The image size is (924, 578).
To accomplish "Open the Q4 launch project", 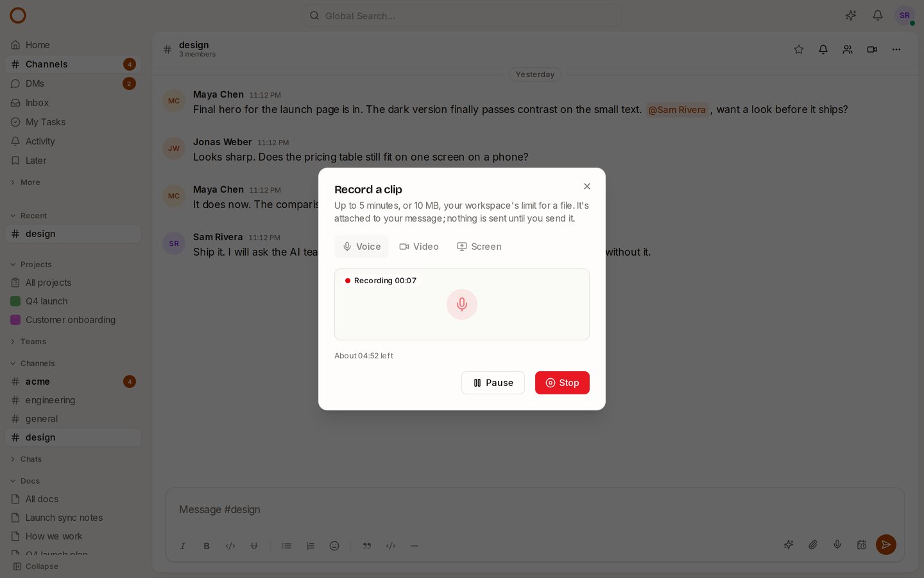I will (x=73, y=301).
